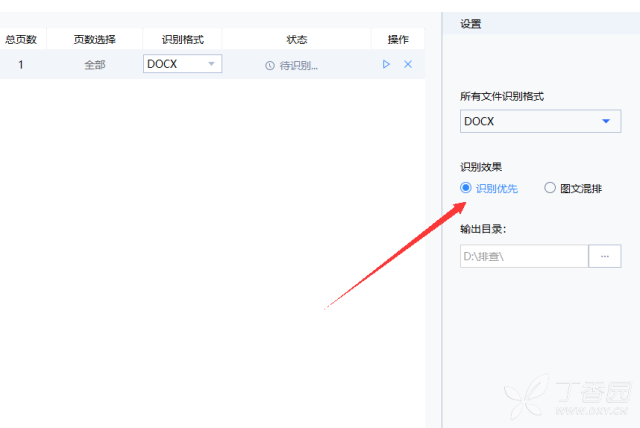This screenshot has height=428, width=640.
Task: Remove the file with the X icon
Action: coord(408,64)
